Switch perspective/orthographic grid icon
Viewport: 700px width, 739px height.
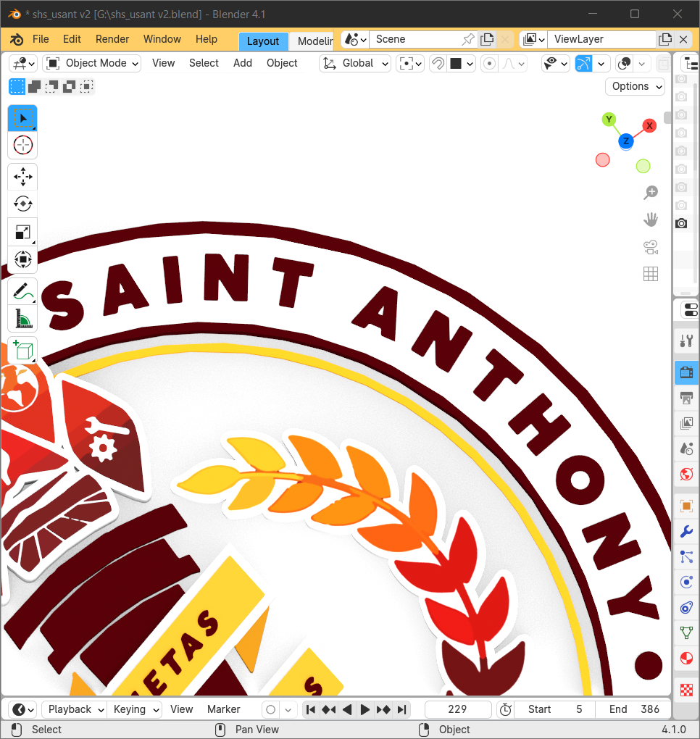tap(651, 274)
